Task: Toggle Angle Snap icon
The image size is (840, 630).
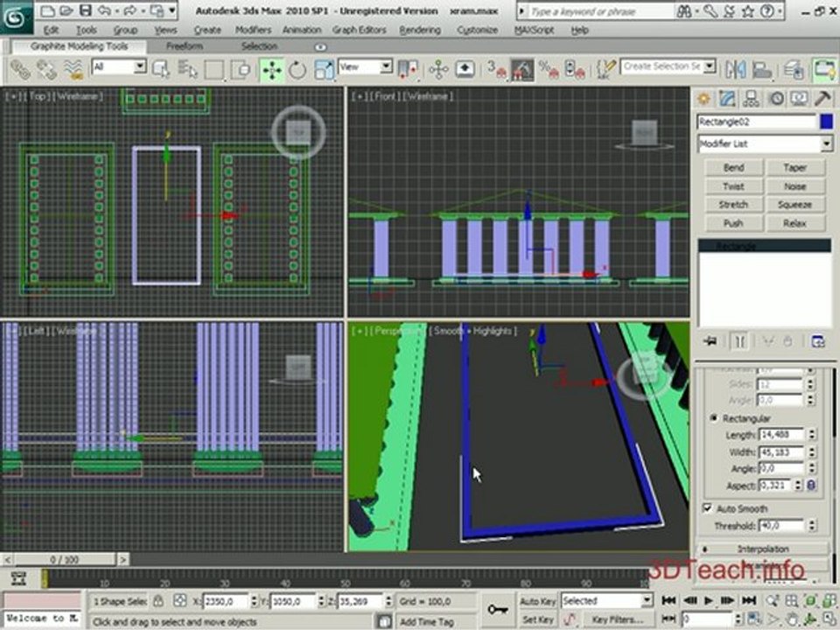Action: 522,70
